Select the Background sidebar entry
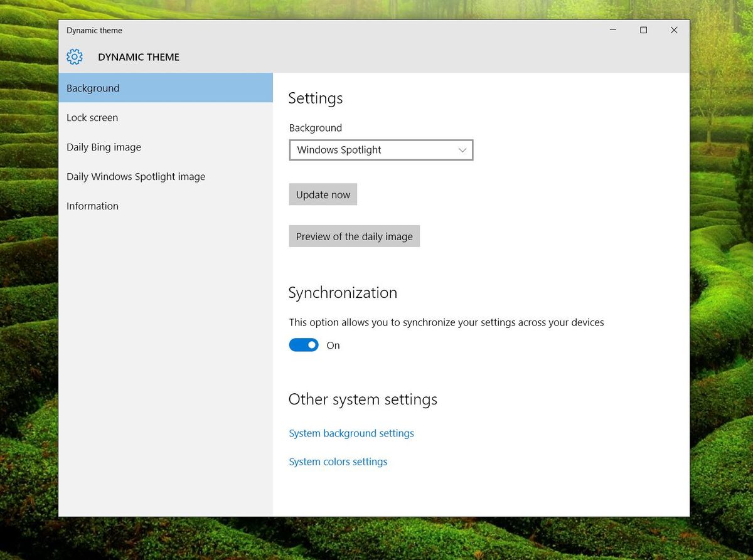Viewport: 753px width, 560px height. 93,88
